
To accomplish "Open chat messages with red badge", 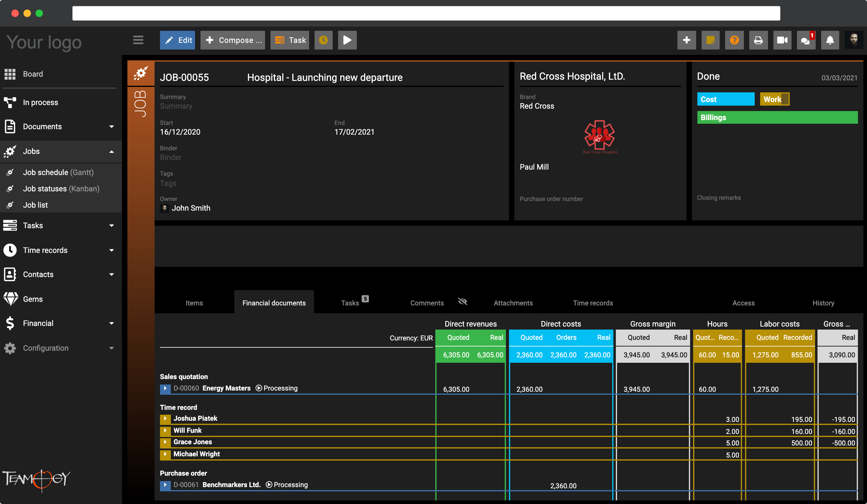I will click(x=806, y=40).
